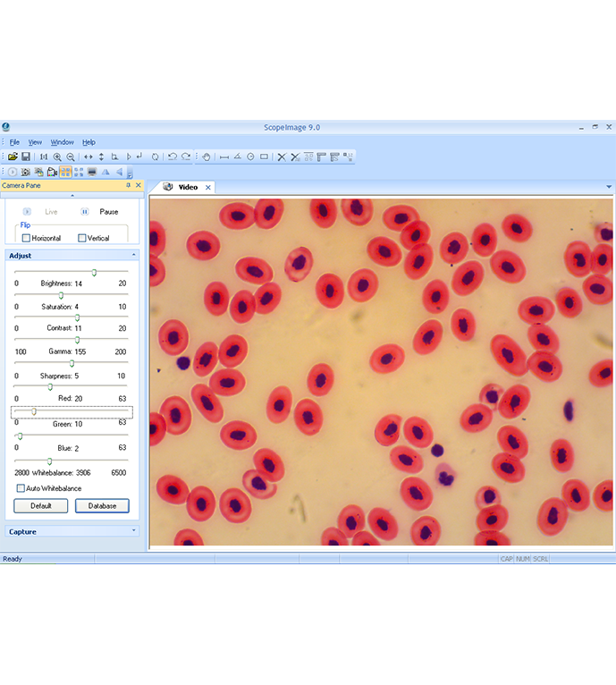Open the Window menu
This screenshot has width=616, height=685.
(x=63, y=142)
